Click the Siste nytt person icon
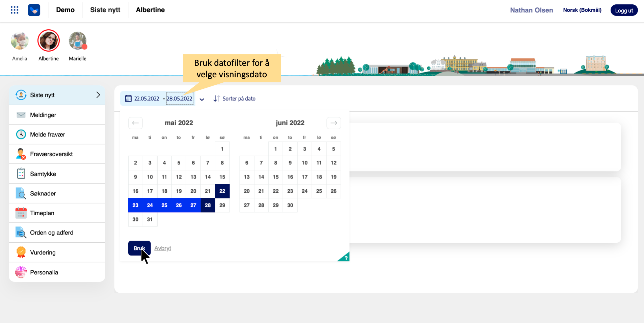644x323 pixels. pyautogui.click(x=21, y=95)
